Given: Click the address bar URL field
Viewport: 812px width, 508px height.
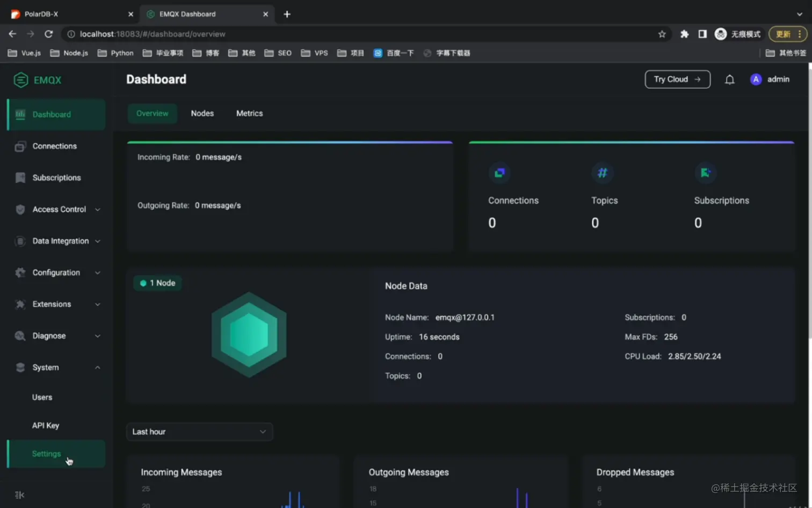Looking at the screenshot, I should coord(365,34).
